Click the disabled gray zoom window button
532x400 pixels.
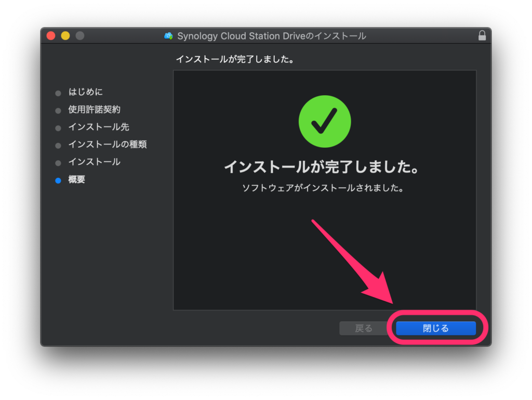coord(79,36)
